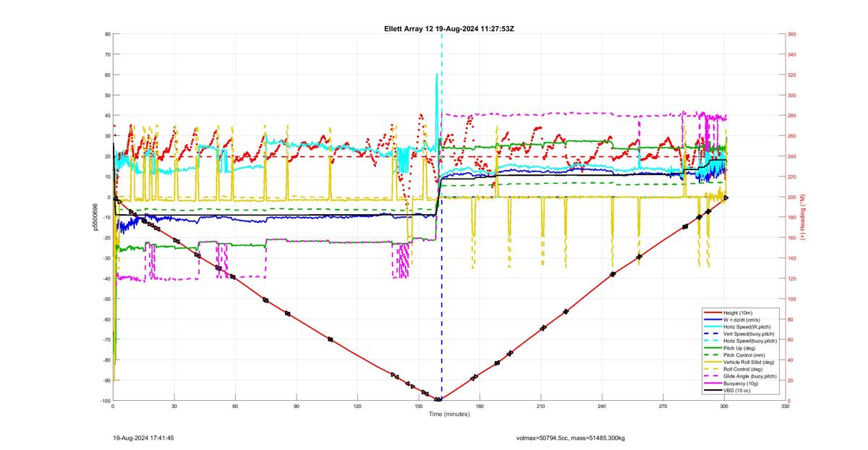
Task: Click legend entry 'Horiz Speed(buoy,pitch)'
Action: pyautogui.click(x=750, y=341)
